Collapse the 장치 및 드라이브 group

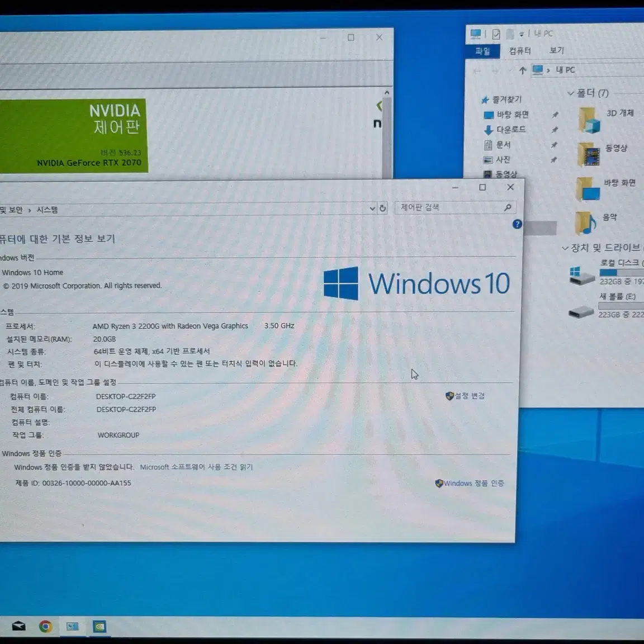565,248
